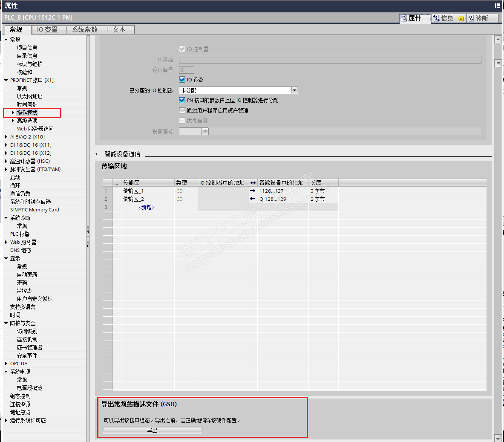The width and height of the screenshot is (504, 442).
Task: Select Web 服务器访问 tree item
Action: click(x=35, y=129)
